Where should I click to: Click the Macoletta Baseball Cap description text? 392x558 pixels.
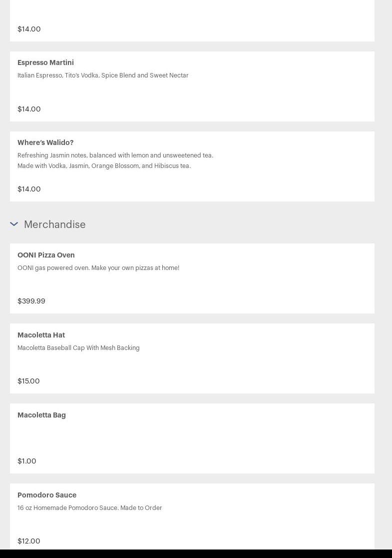tap(78, 348)
